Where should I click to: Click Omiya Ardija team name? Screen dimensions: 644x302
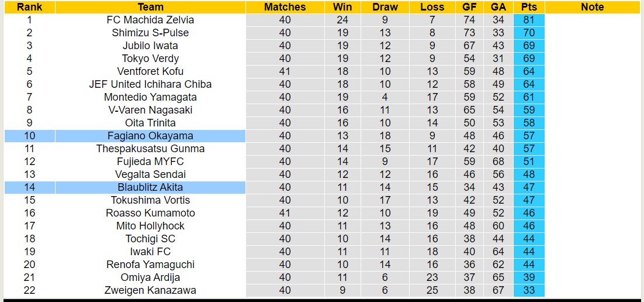click(150, 277)
